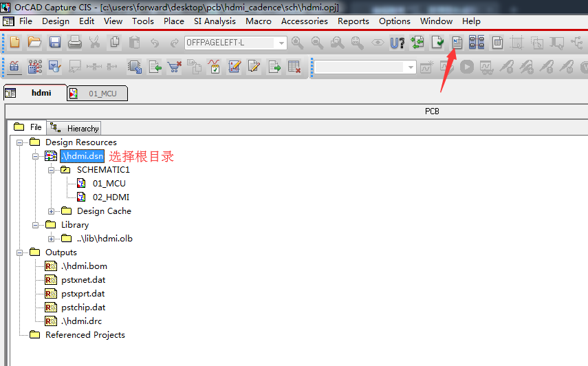Select the 01_MCU schematic page
The width and height of the screenshot is (588, 366).
(109, 184)
